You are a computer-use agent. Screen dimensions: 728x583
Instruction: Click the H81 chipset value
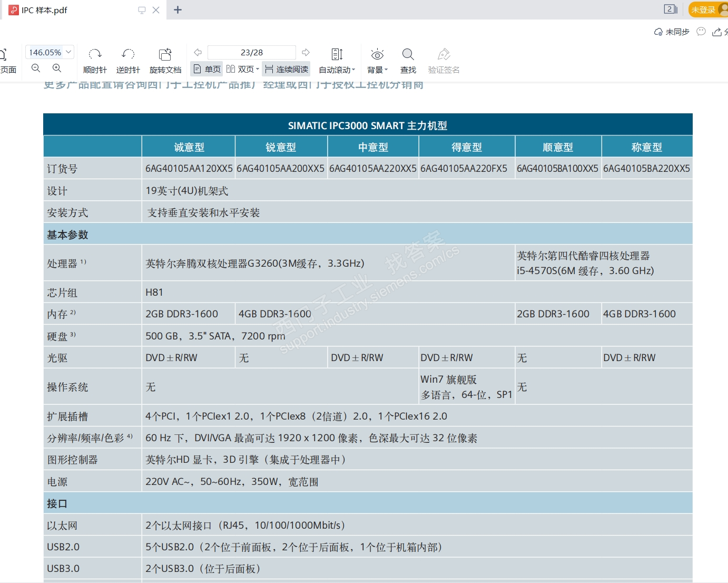(x=154, y=292)
